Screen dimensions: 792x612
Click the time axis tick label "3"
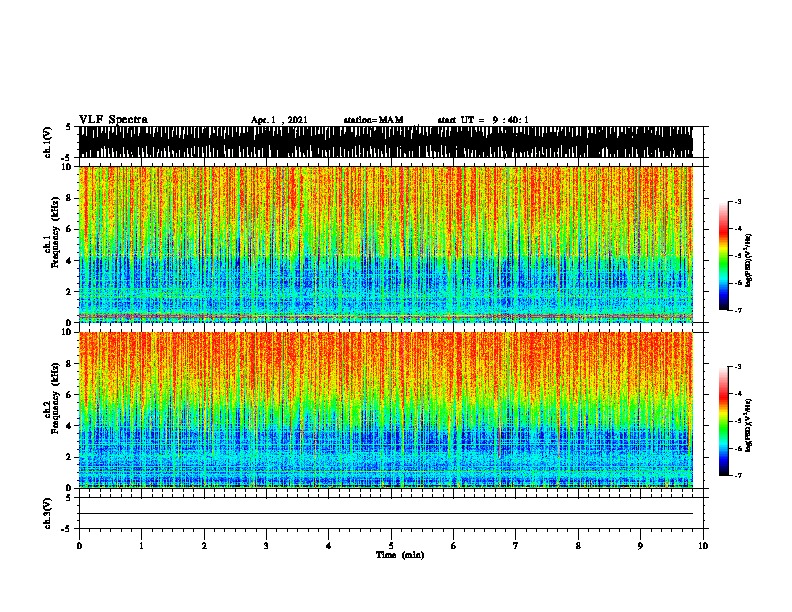point(266,545)
